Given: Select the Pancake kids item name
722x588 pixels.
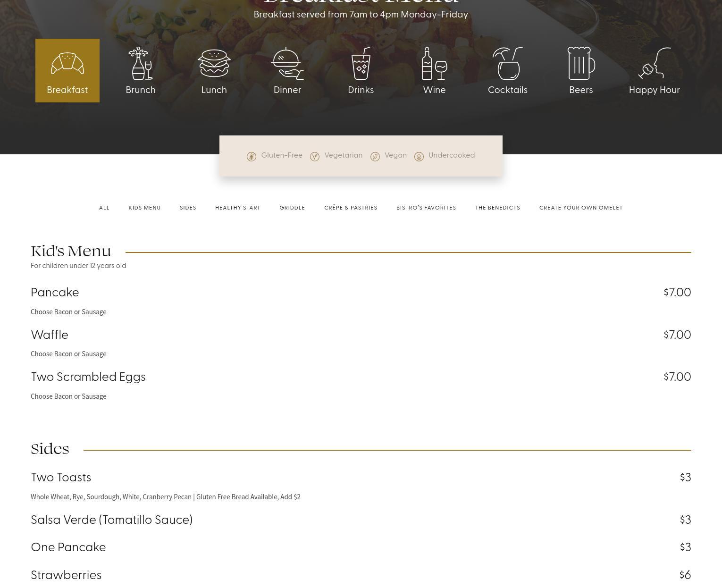Looking at the screenshot, I should click(x=55, y=293).
